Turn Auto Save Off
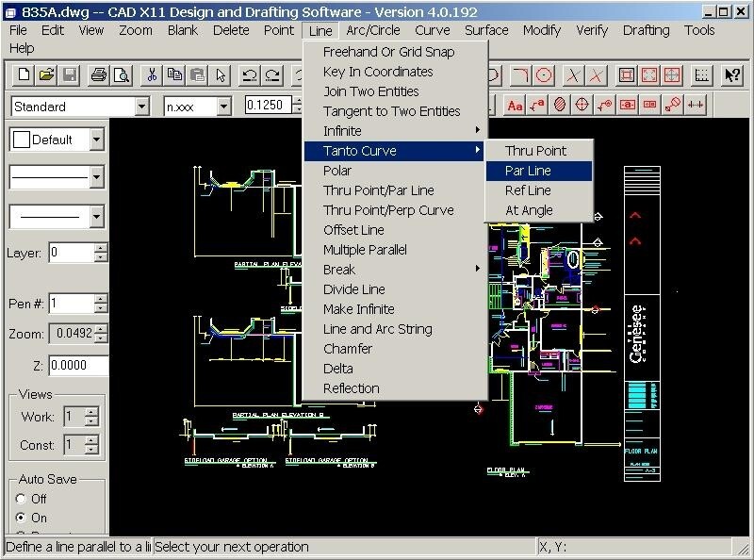The height and width of the screenshot is (560, 754). tap(19, 498)
